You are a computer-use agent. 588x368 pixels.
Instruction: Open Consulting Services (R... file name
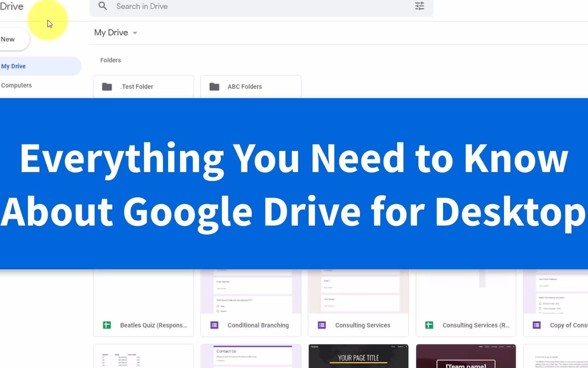coord(476,325)
